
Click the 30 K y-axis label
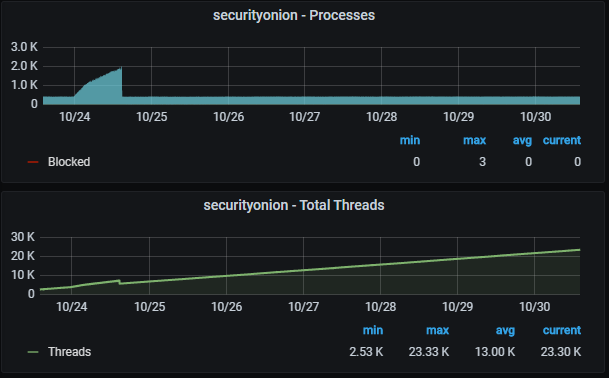[23, 237]
